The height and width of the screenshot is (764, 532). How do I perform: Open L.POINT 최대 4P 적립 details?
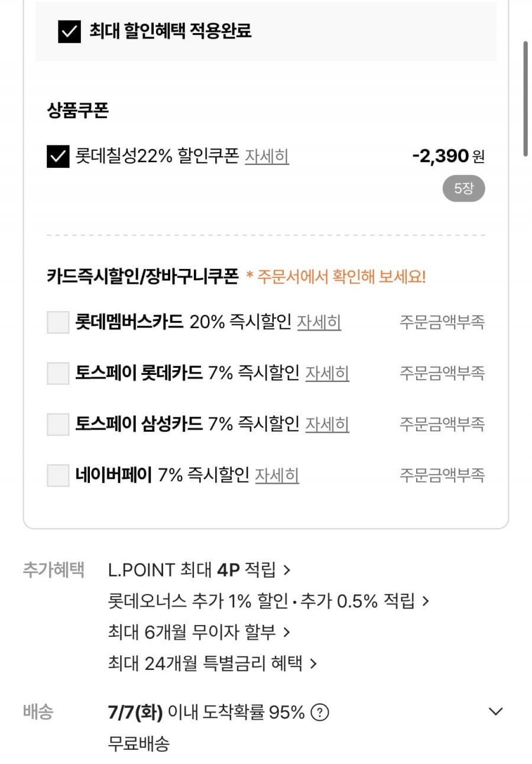pyautogui.click(x=200, y=570)
